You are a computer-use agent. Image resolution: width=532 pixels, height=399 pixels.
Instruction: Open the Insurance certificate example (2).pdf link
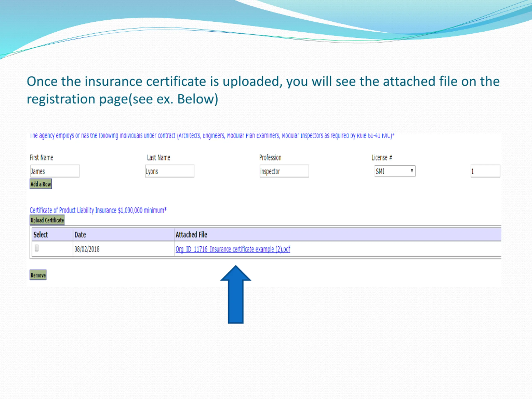tap(233, 249)
